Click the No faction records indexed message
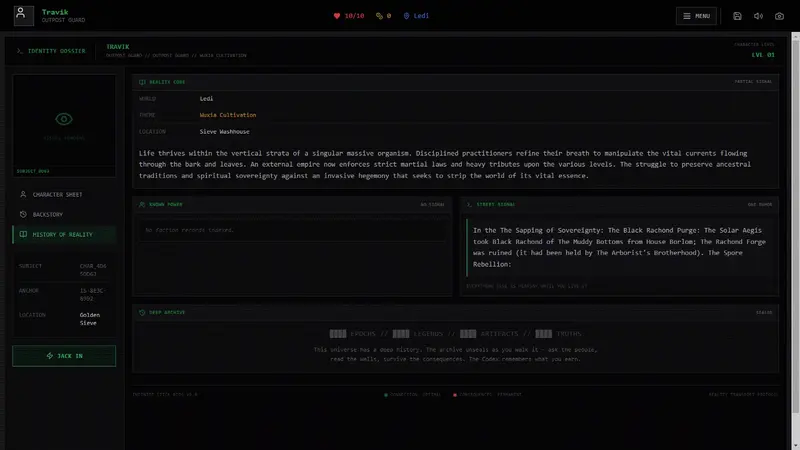Screen dimensions: 800x450 point(189,230)
